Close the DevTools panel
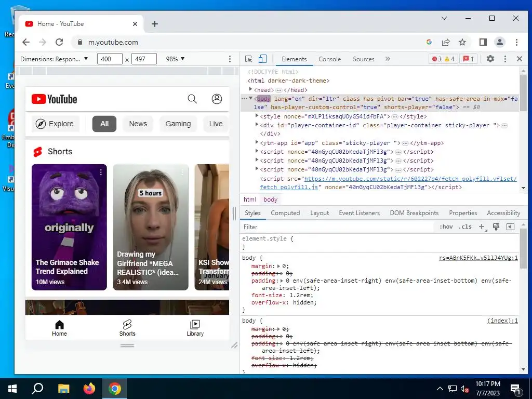532x399 pixels. point(520,59)
